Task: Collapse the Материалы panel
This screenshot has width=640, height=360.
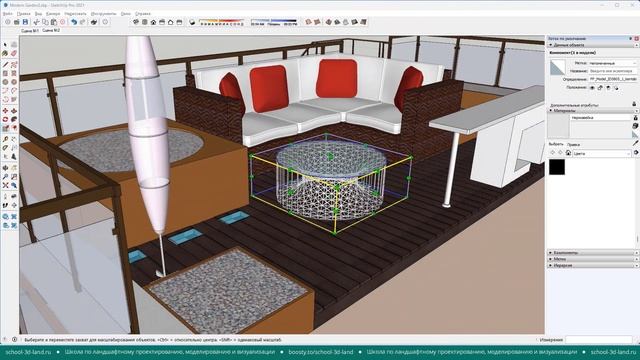Action: pyautogui.click(x=551, y=110)
